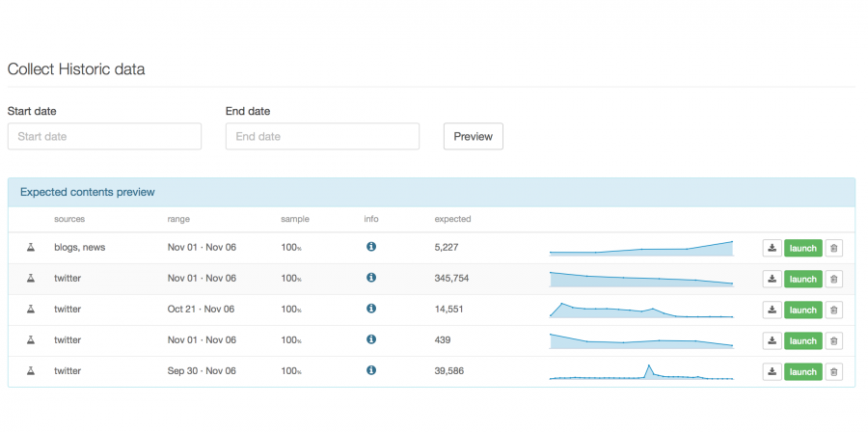Viewport: 868px width, 432px height.
Task: Focus the Start date input field
Action: [x=104, y=136]
